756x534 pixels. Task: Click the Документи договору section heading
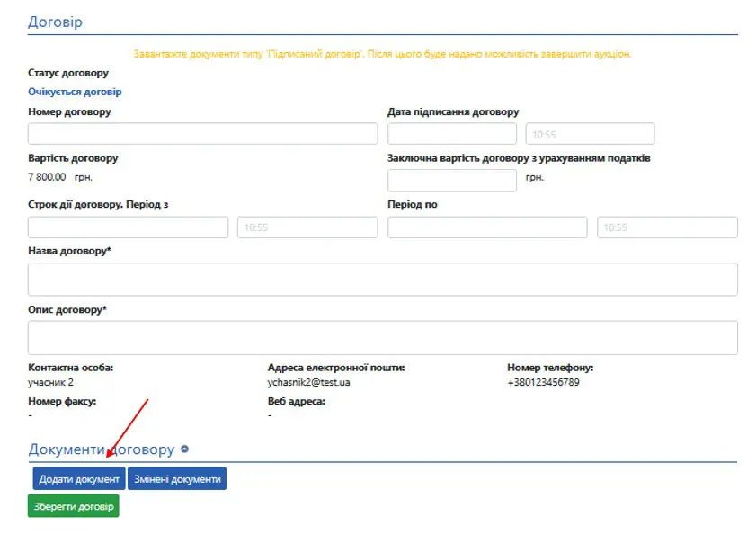(101, 449)
